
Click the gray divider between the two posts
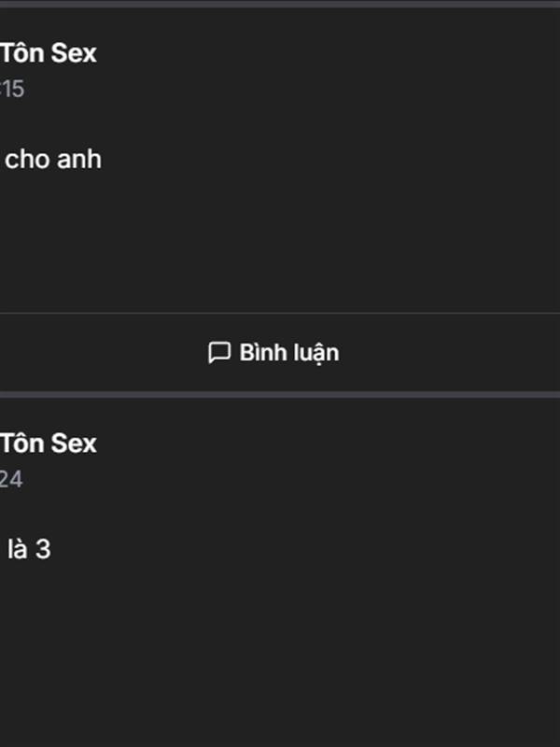click(x=280, y=395)
